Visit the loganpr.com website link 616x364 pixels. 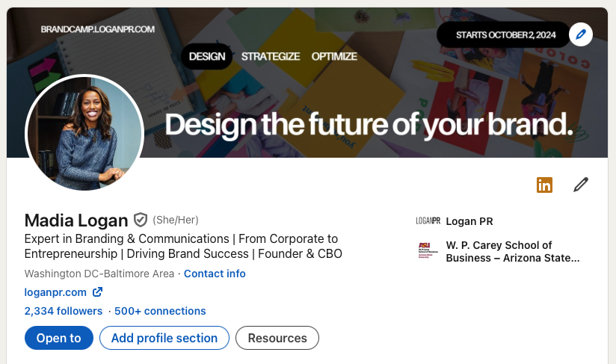(56, 292)
